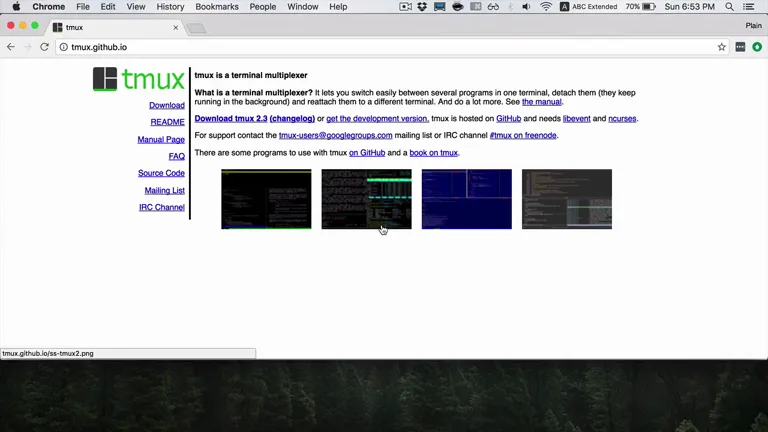This screenshot has height=432, width=768.
Task: Open the dark extension icon beside the bookmark star
Action: pos(740,47)
